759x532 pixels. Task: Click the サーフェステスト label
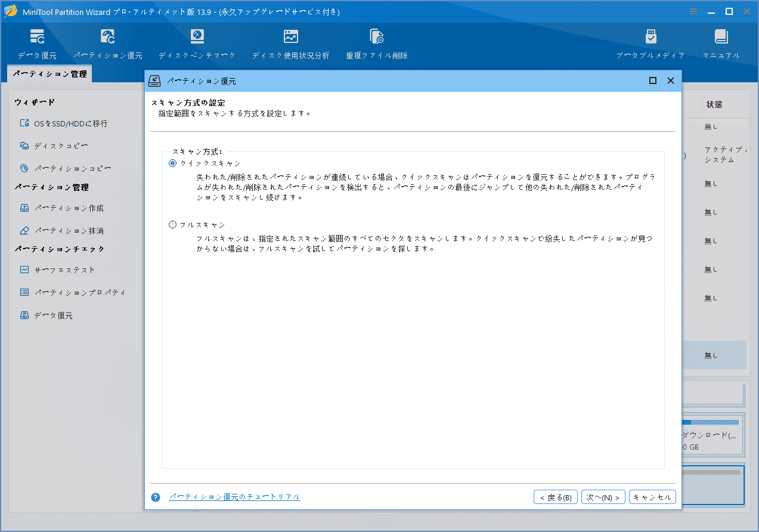click(65, 270)
